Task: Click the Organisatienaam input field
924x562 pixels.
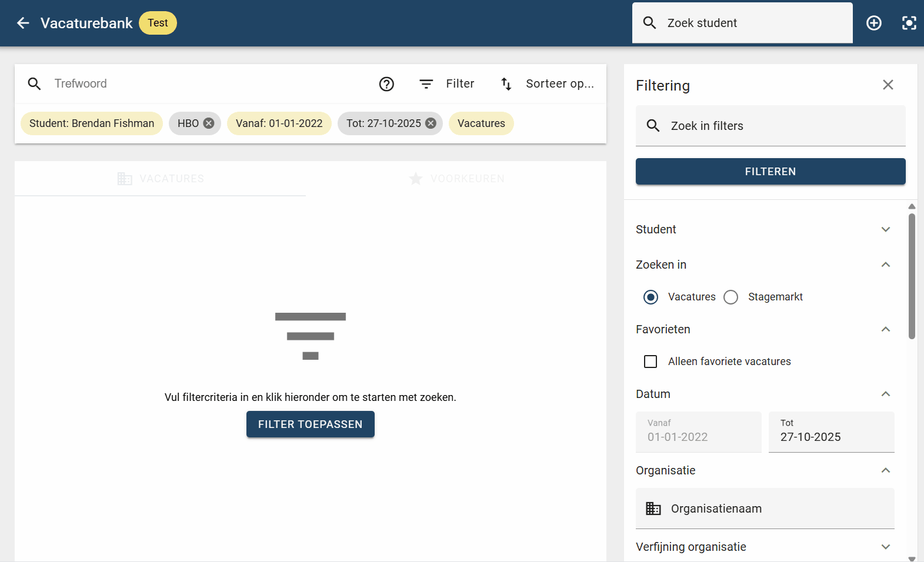Action: [x=765, y=509]
